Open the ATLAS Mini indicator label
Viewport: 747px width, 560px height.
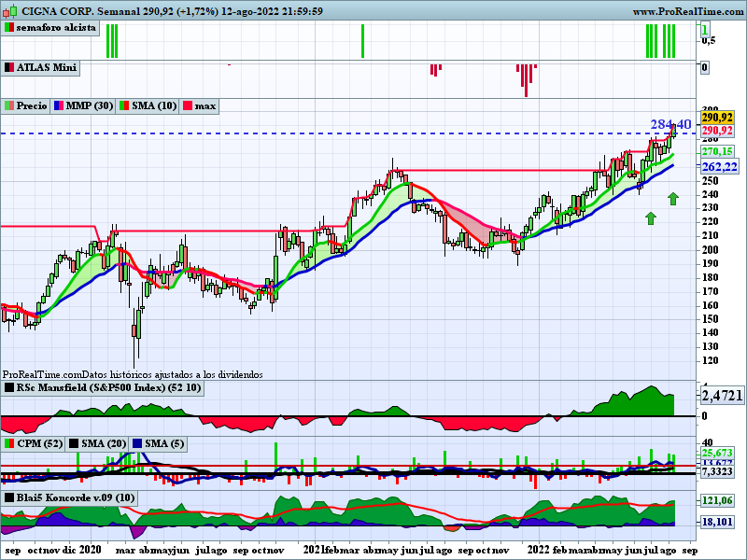tap(46, 67)
